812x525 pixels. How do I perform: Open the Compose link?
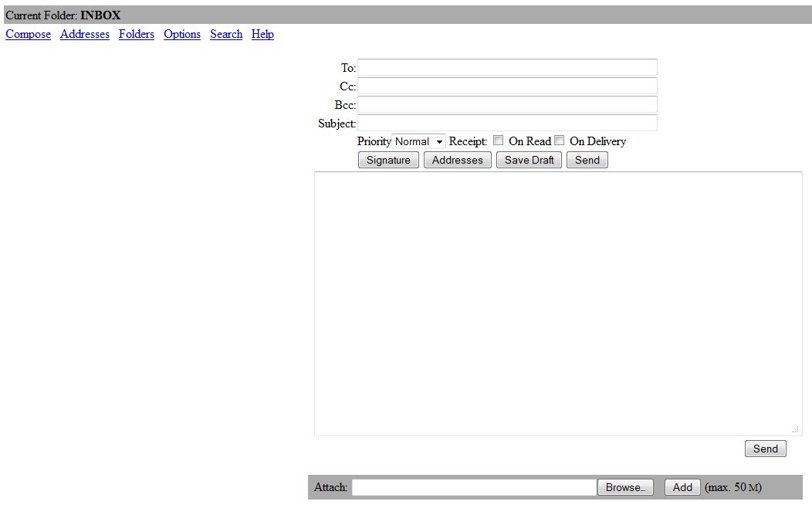(x=28, y=34)
